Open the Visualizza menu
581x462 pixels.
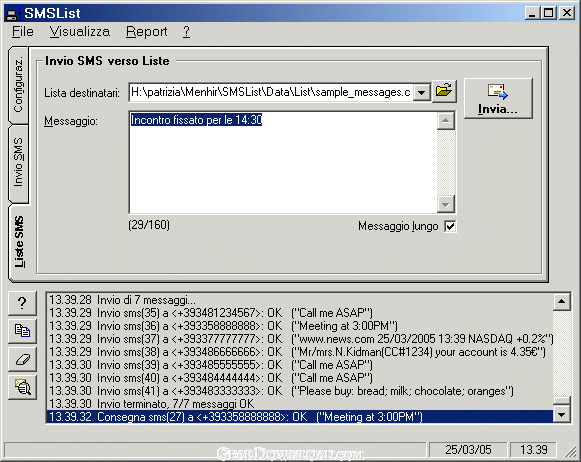pyautogui.click(x=80, y=31)
